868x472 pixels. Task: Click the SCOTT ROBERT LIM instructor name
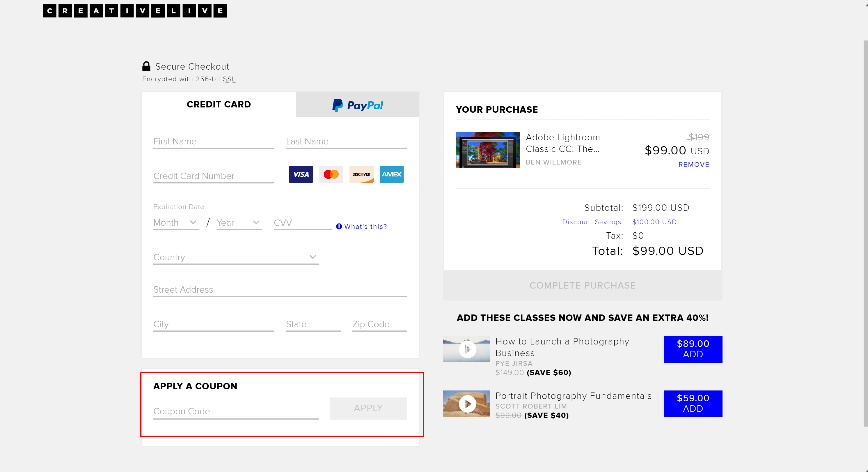coord(531,406)
